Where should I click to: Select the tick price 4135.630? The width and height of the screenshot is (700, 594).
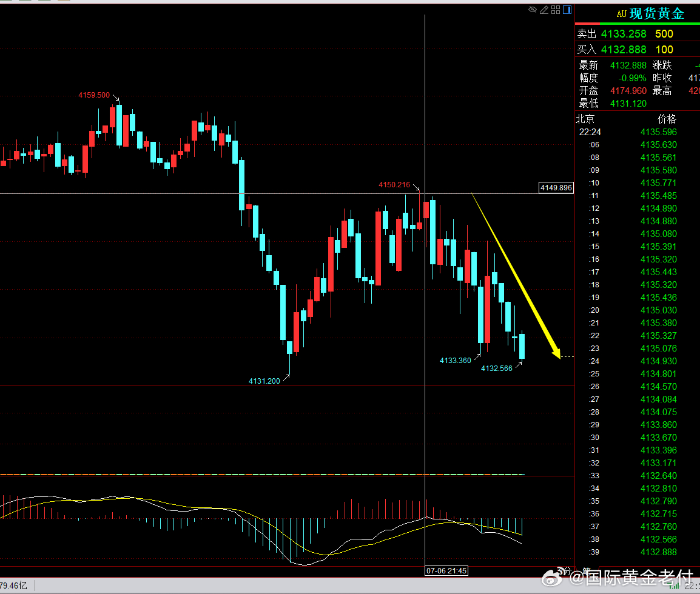[x=659, y=145]
